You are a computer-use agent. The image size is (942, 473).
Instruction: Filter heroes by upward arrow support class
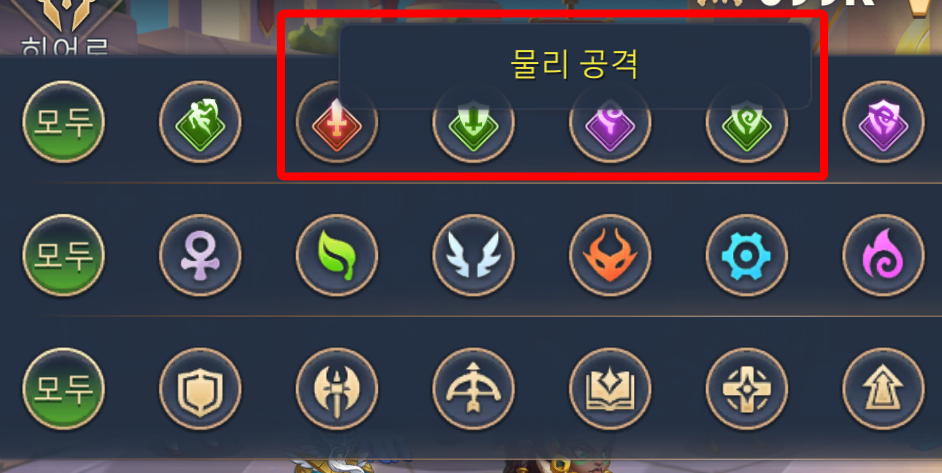[883, 389]
